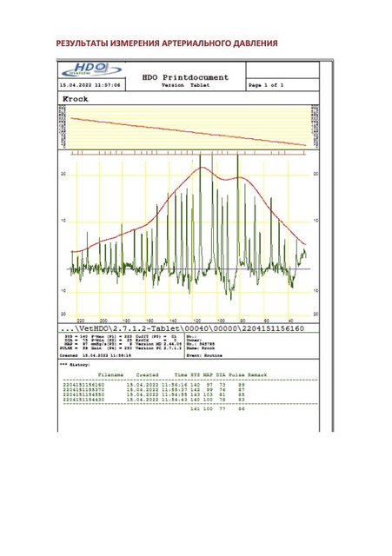Click the 'Remark' column header
The image size is (392, 556).
pyautogui.click(x=256, y=375)
